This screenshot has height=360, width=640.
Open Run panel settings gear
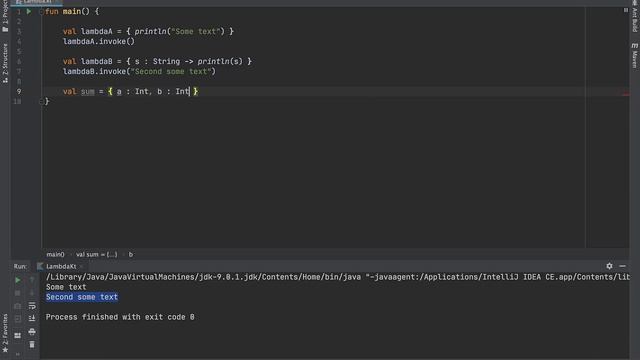click(x=609, y=266)
